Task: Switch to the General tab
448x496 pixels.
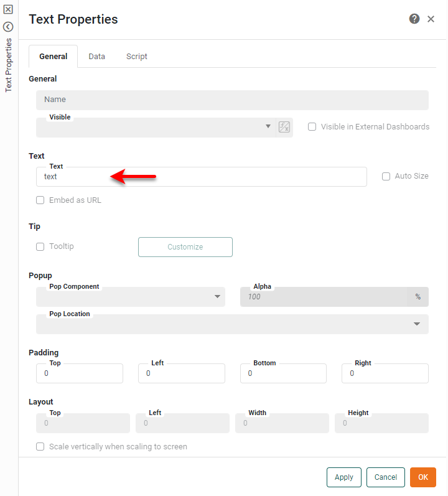Action: [53, 56]
